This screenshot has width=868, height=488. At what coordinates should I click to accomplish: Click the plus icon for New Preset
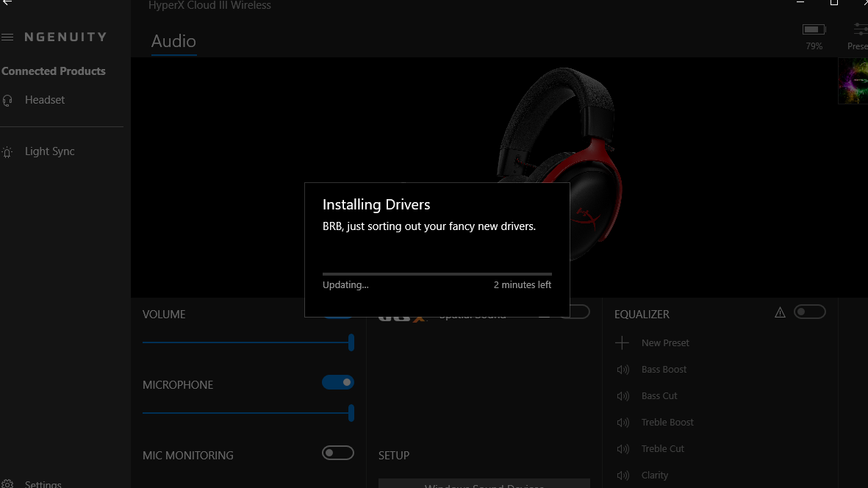pos(623,343)
